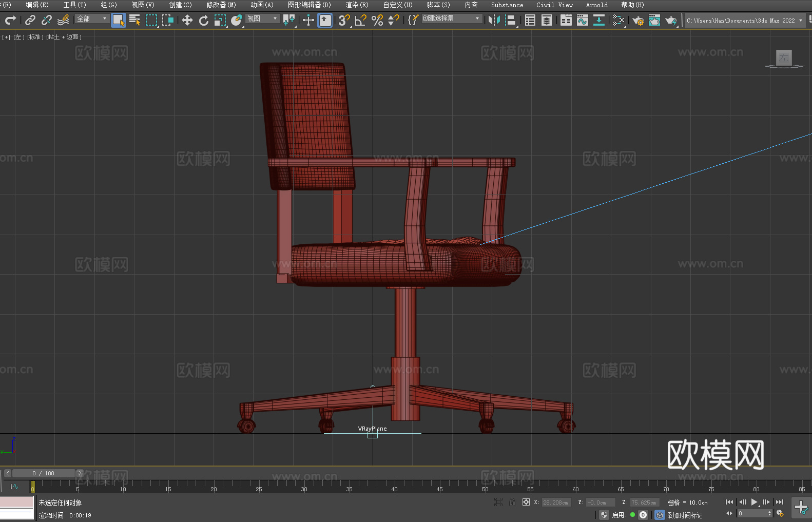Click the [+] viewport menu label
Image resolution: width=812 pixels, height=522 pixels.
tap(6, 37)
